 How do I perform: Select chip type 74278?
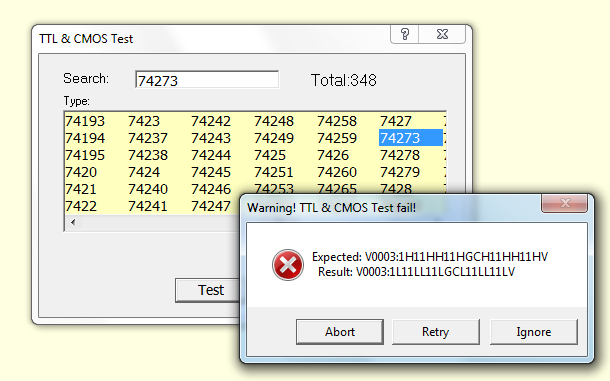tap(400, 155)
